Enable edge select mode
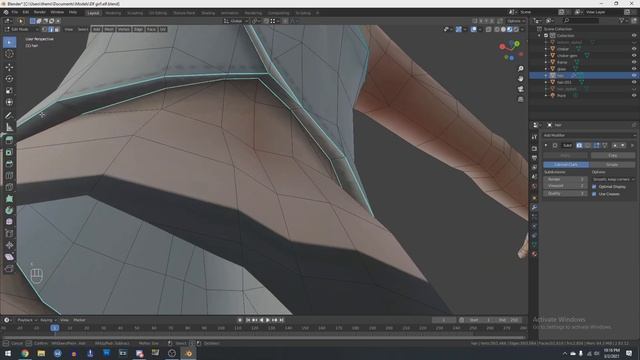640x360 pixels. click(51, 29)
